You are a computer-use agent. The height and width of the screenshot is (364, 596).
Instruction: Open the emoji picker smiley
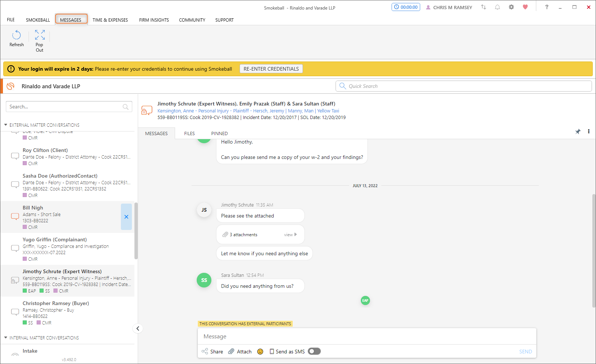click(260, 352)
